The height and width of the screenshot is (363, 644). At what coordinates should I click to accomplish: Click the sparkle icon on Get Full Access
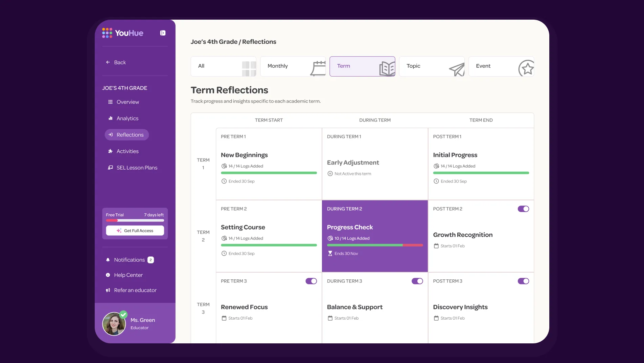(119, 231)
